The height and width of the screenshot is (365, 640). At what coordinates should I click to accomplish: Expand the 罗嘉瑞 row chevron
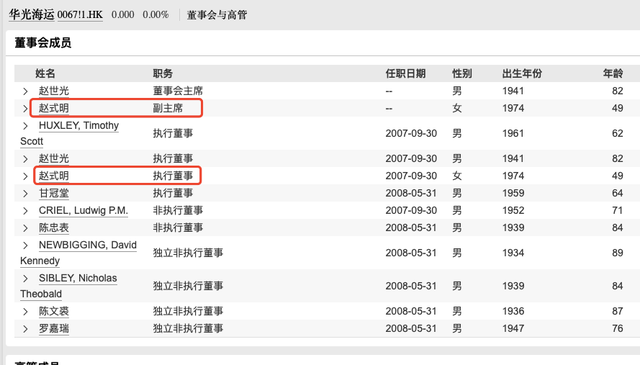[x=25, y=329]
